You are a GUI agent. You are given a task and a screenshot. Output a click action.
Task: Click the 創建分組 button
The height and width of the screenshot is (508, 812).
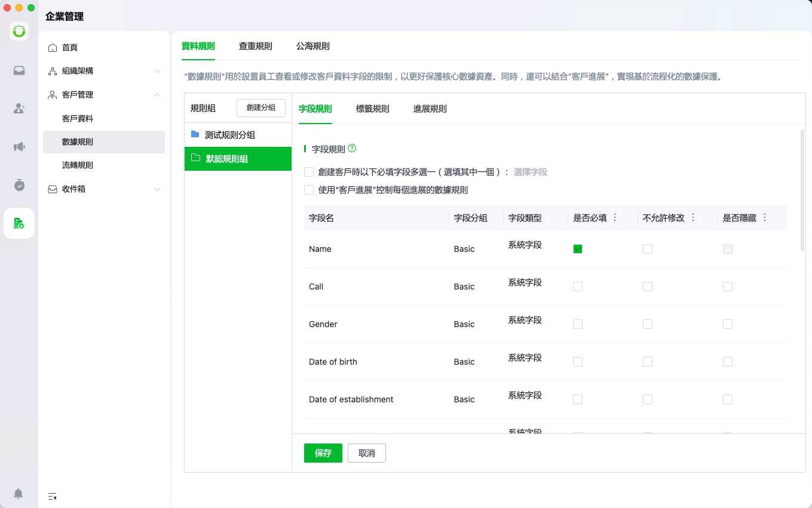pos(261,107)
